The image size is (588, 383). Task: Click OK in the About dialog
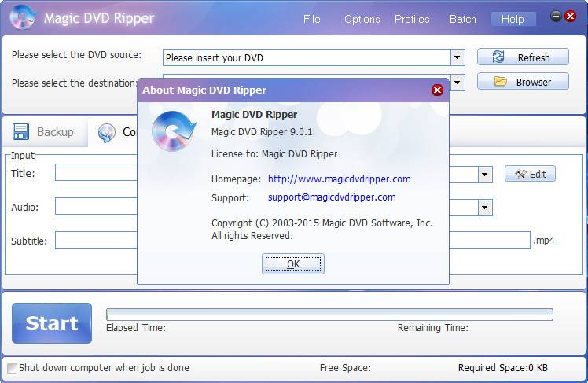pyautogui.click(x=293, y=264)
